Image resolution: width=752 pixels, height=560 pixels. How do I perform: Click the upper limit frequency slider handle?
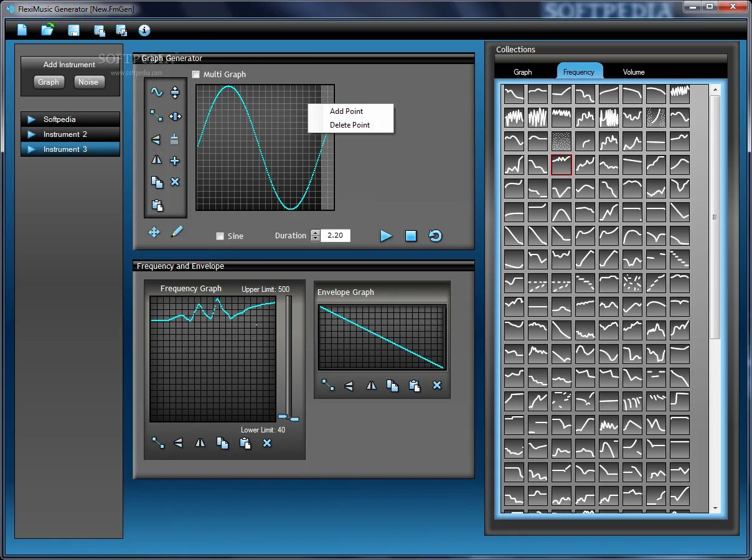coord(283,416)
